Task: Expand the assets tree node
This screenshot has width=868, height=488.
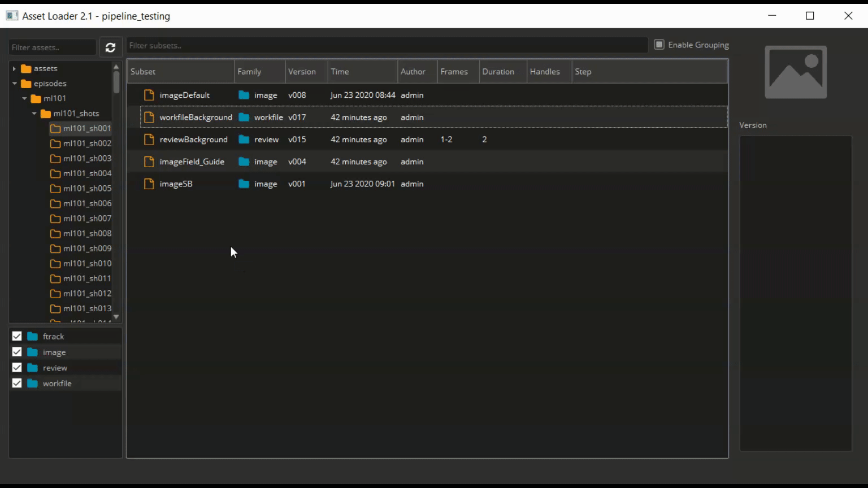Action: 14,68
